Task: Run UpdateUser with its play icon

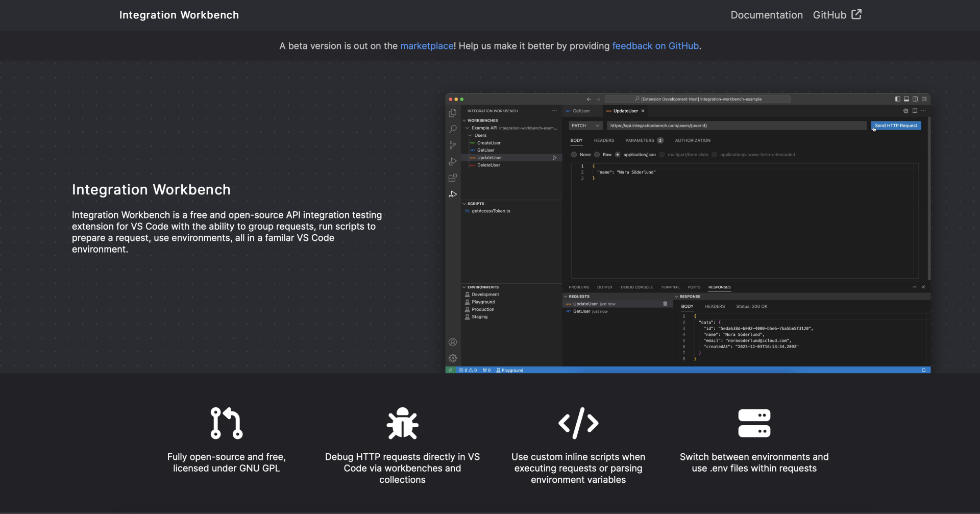Action: click(x=554, y=158)
